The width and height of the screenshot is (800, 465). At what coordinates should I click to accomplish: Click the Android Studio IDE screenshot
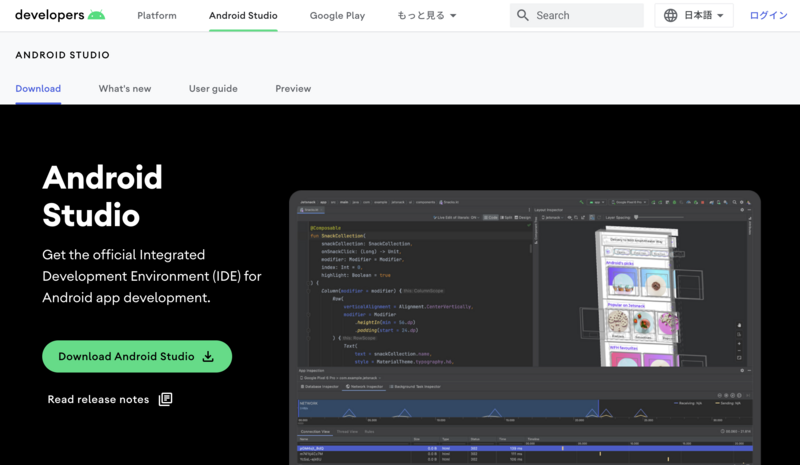525,328
